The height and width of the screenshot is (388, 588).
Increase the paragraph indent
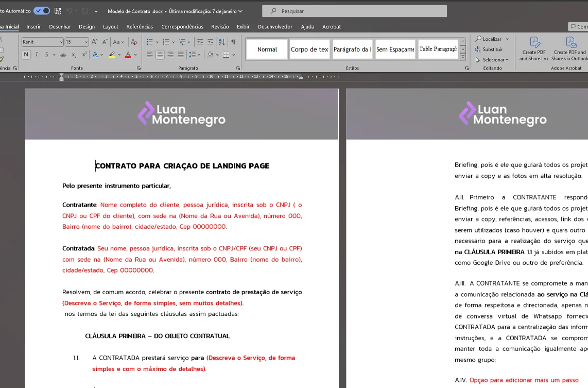pyautogui.click(x=211, y=42)
